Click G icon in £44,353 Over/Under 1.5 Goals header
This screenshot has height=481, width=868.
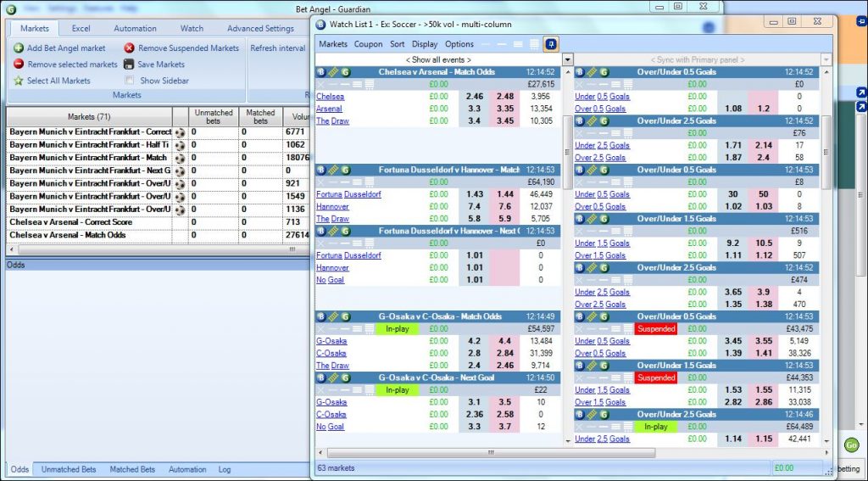604,366
